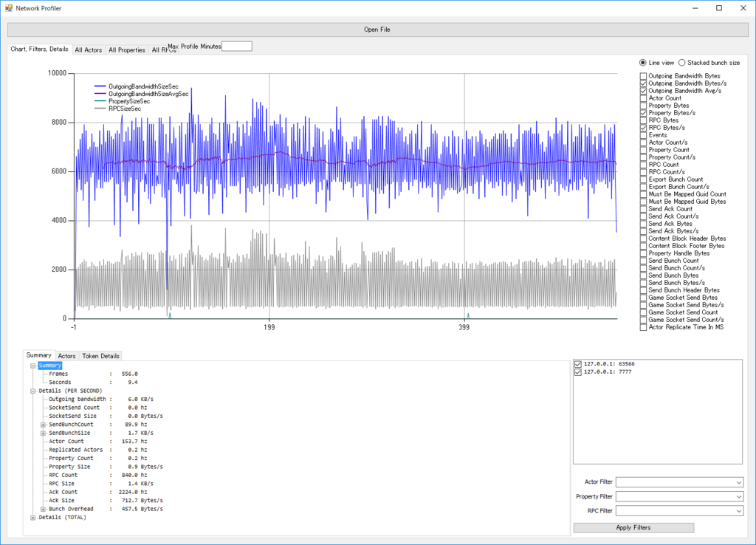
Task: Disable the RPC Bytes/s checkbox
Action: pyautogui.click(x=643, y=128)
